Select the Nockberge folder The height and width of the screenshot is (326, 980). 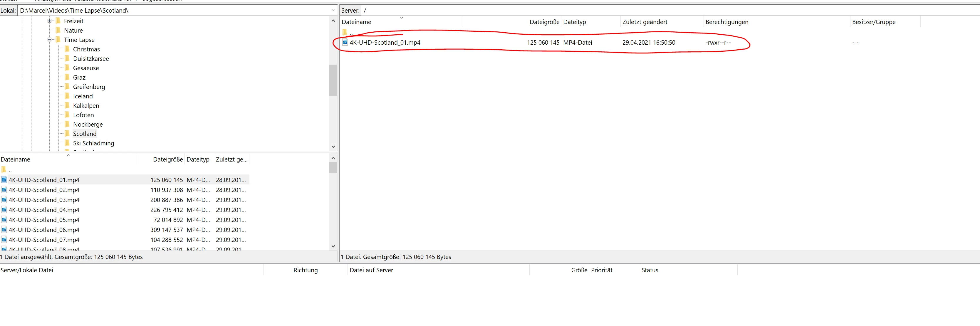pos(88,125)
